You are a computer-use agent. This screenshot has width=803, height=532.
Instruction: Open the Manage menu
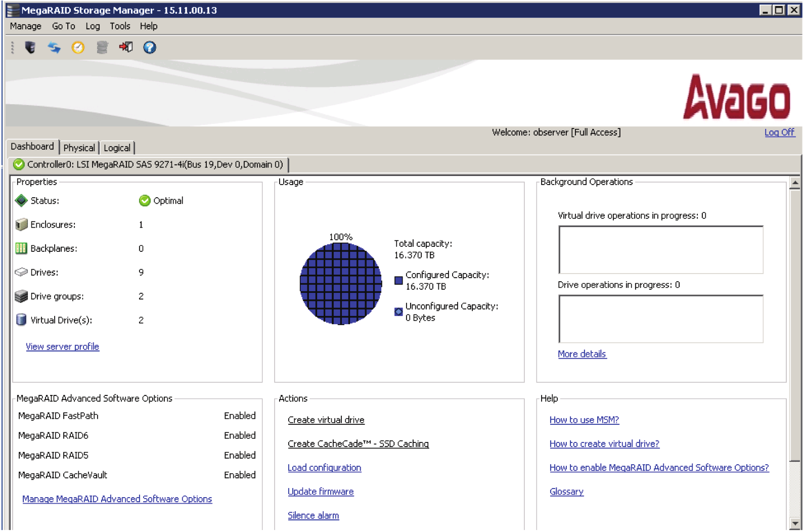pos(26,26)
